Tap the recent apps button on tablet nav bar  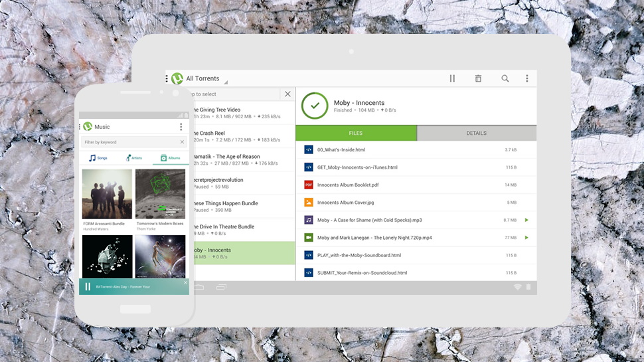221,287
